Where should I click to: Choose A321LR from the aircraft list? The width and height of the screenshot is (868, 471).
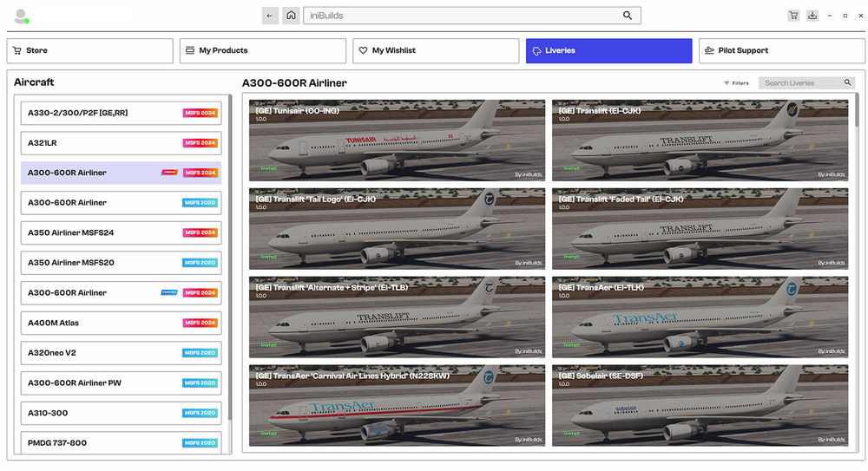(x=121, y=143)
